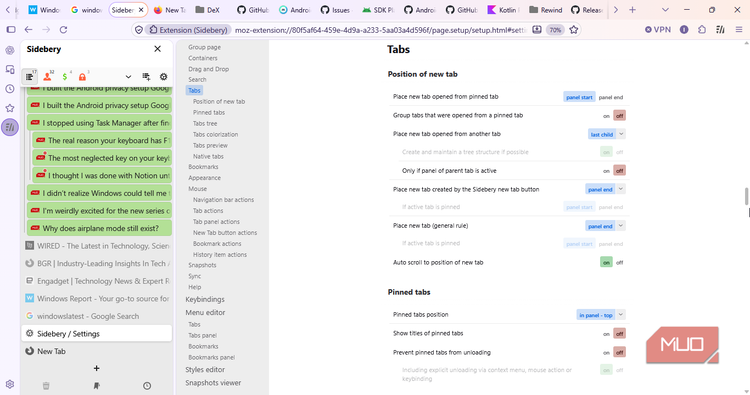
Task: Select 'Why does airplane mode still exist?' tab
Action: point(99,228)
